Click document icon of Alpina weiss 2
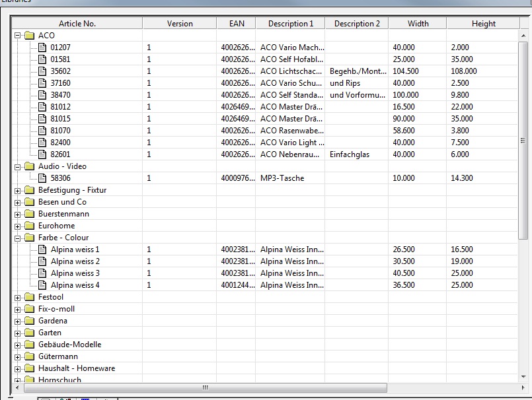This screenshot has height=400, width=532. coord(42,261)
